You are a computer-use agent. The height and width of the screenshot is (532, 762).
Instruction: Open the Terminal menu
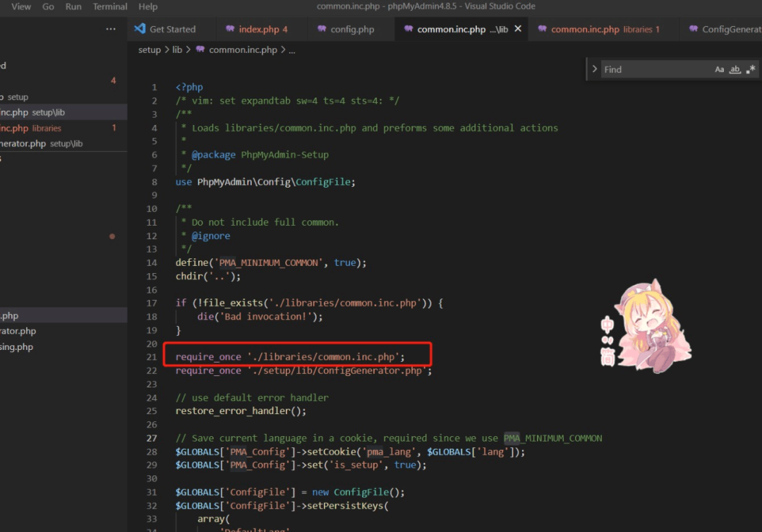pos(110,7)
